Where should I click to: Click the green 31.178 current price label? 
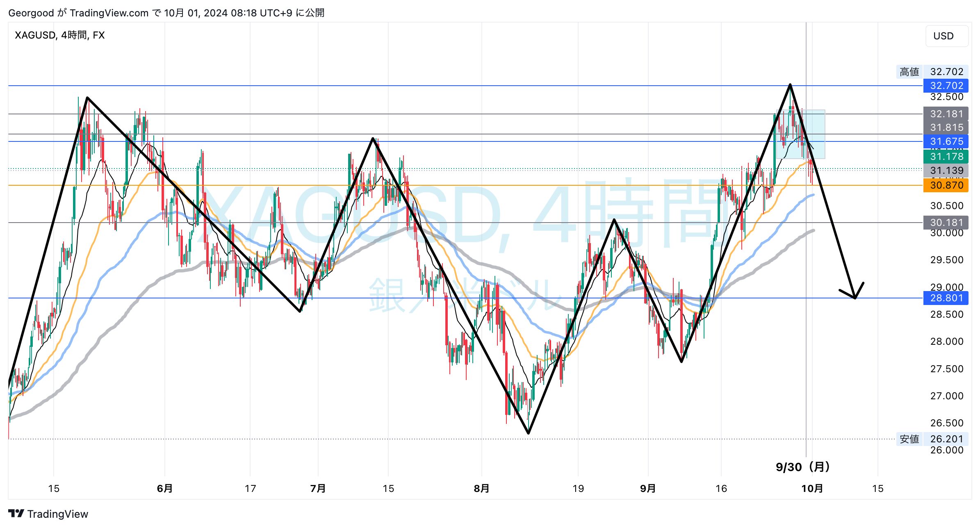pyautogui.click(x=946, y=157)
